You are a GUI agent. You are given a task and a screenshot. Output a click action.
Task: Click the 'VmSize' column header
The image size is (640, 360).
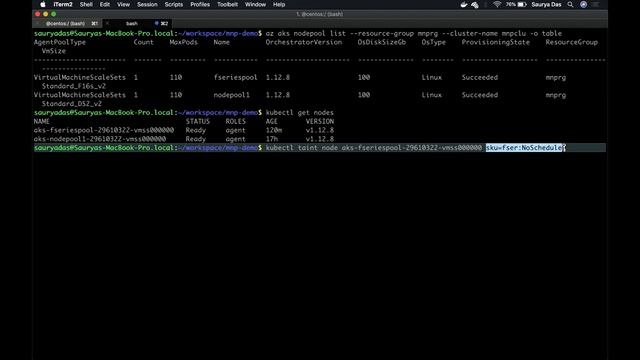54,51
